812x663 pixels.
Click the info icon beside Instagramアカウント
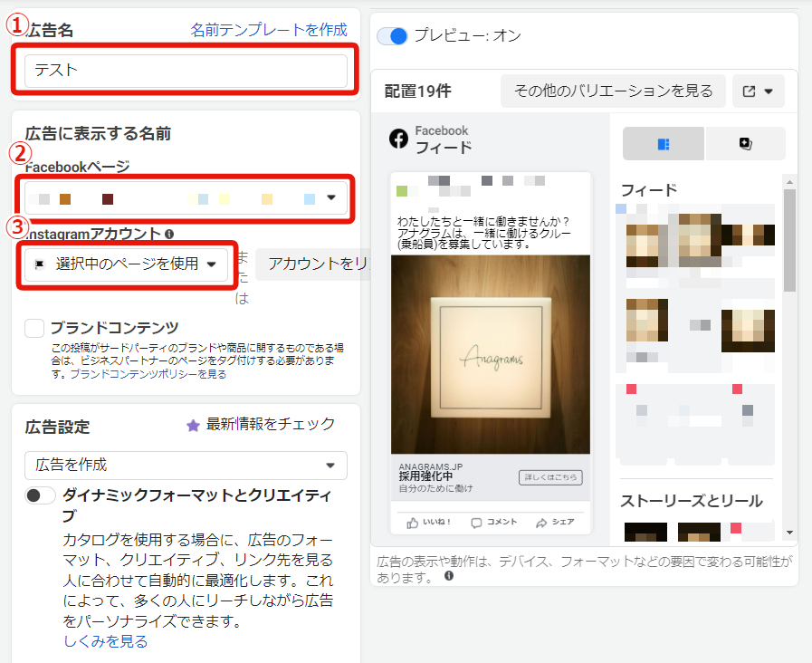pos(169,234)
